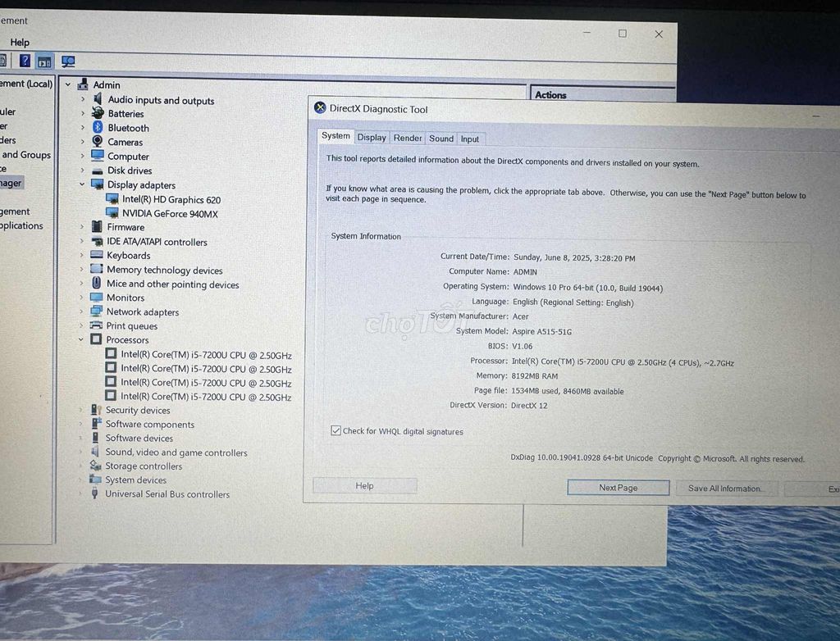
Task: Select the Print queues printer icon
Action: pyautogui.click(x=96, y=325)
